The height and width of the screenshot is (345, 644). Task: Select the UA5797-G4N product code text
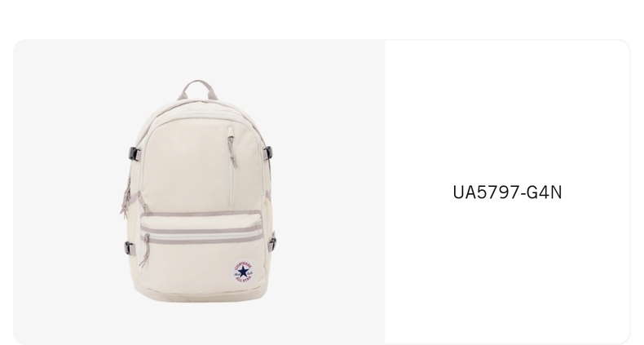[507, 192]
